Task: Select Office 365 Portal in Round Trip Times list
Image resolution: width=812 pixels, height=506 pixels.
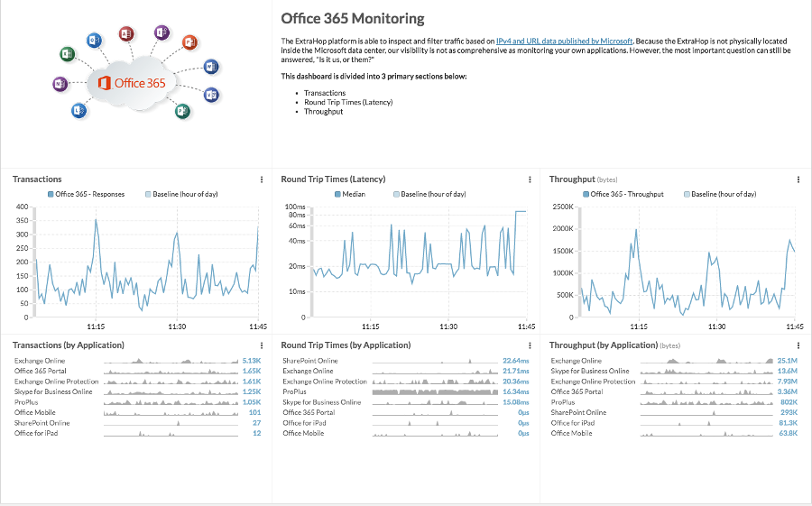Action: pos(405,412)
